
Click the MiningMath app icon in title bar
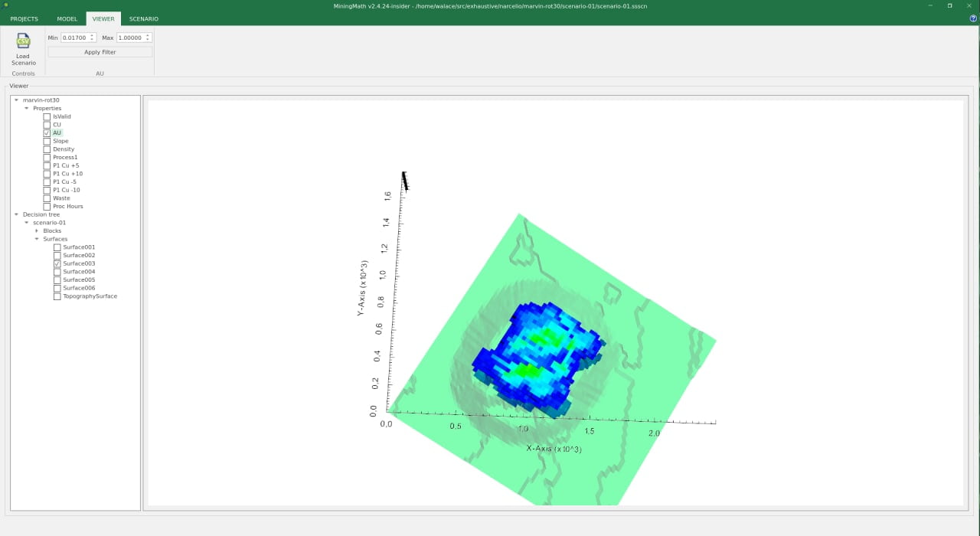[x=5, y=5]
